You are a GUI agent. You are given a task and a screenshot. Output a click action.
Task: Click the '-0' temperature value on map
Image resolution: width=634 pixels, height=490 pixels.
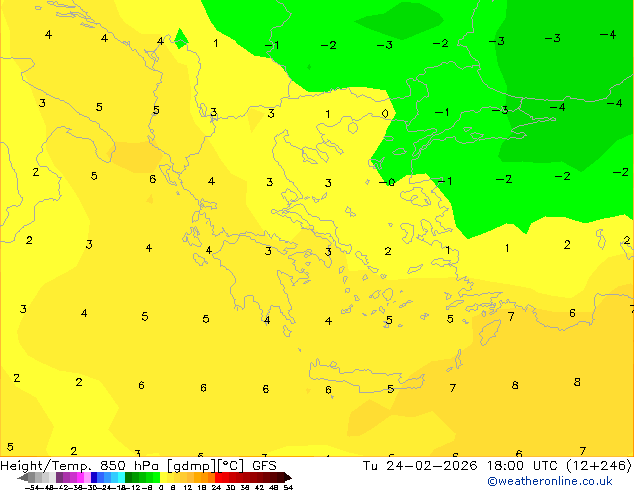tap(387, 182)
